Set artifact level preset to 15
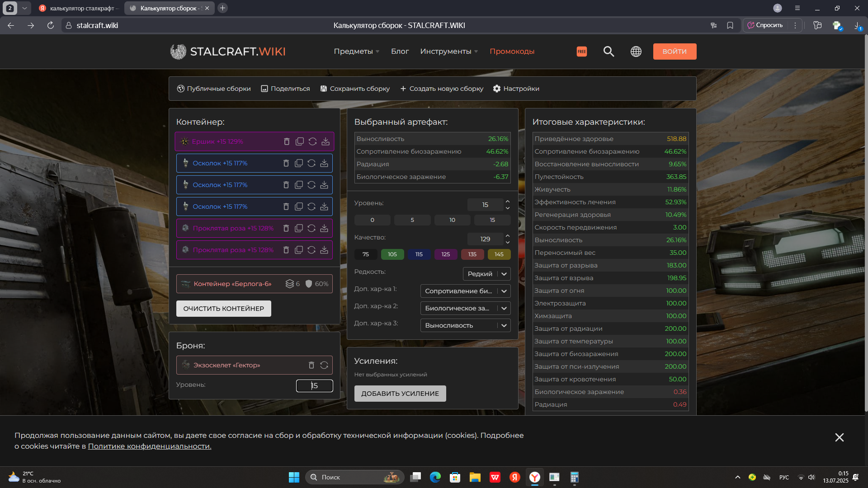 [492, 220]
